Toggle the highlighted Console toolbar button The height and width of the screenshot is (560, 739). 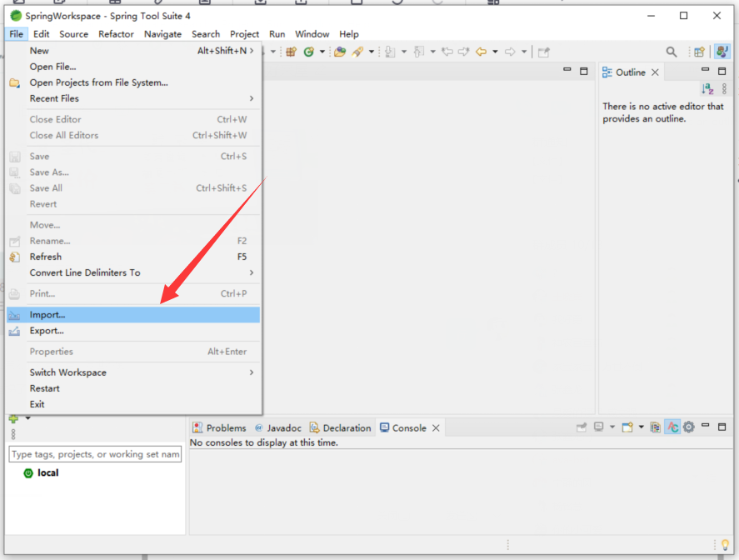point(672,427)
